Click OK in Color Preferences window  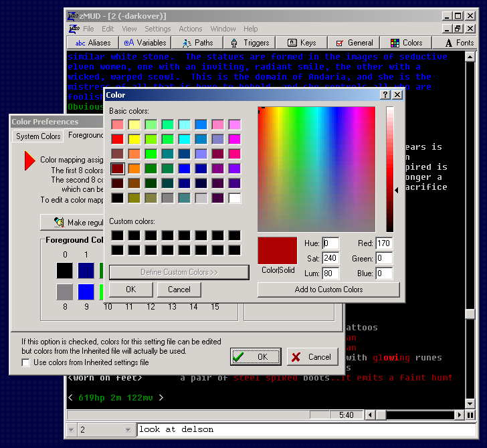point(256,356)
